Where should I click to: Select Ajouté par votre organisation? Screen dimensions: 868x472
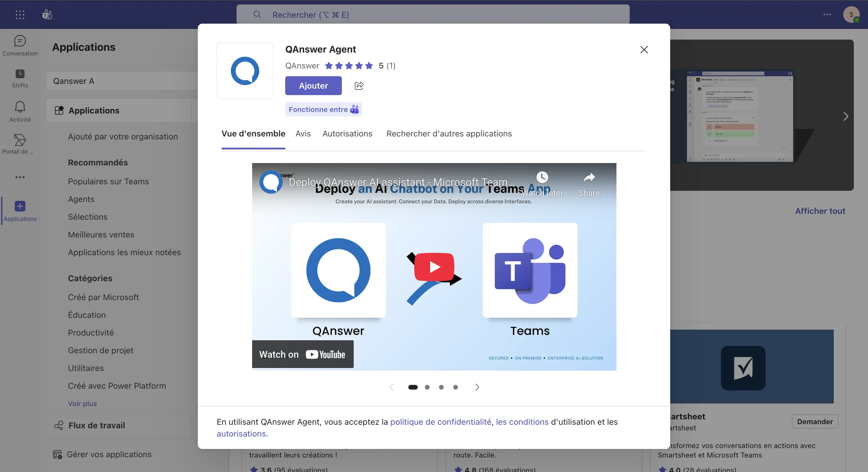123,136
